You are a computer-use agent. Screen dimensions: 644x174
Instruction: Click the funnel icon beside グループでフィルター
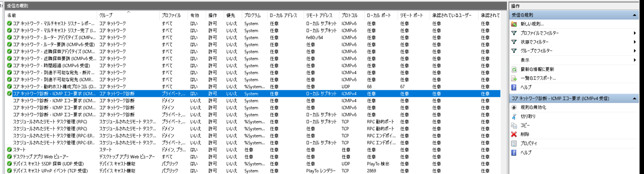point(514,51)
